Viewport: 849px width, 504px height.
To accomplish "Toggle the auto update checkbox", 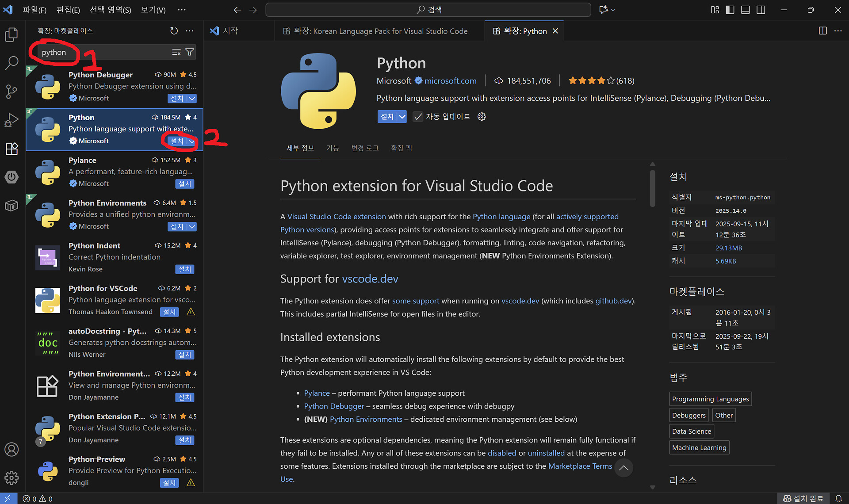I will click(418, 117).
